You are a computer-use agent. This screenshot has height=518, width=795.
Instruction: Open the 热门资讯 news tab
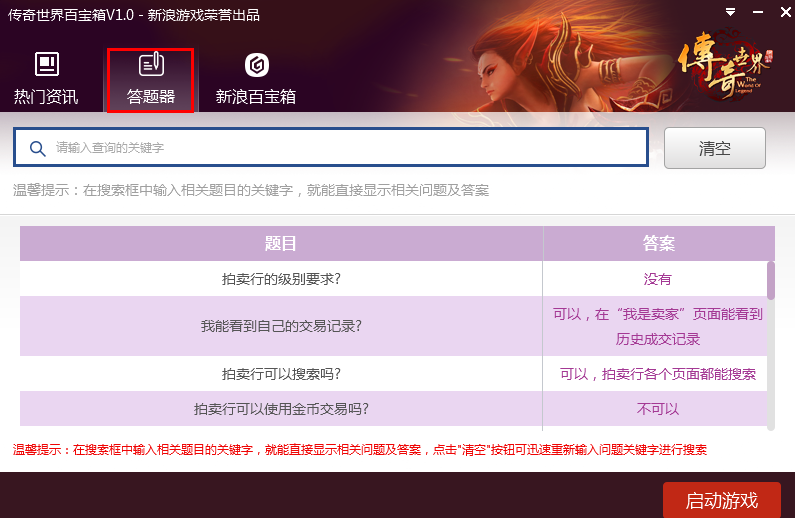46,79
